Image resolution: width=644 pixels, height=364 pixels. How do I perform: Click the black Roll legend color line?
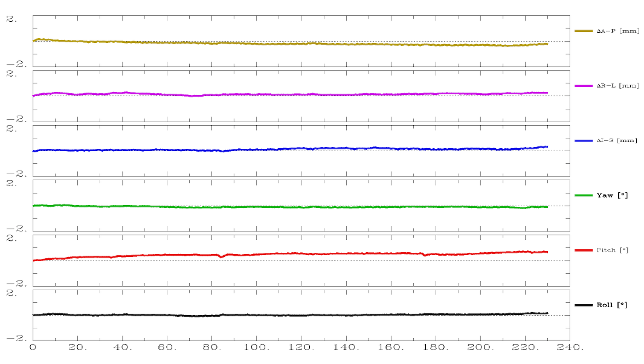pyautogui.click(x=584, y=305)
